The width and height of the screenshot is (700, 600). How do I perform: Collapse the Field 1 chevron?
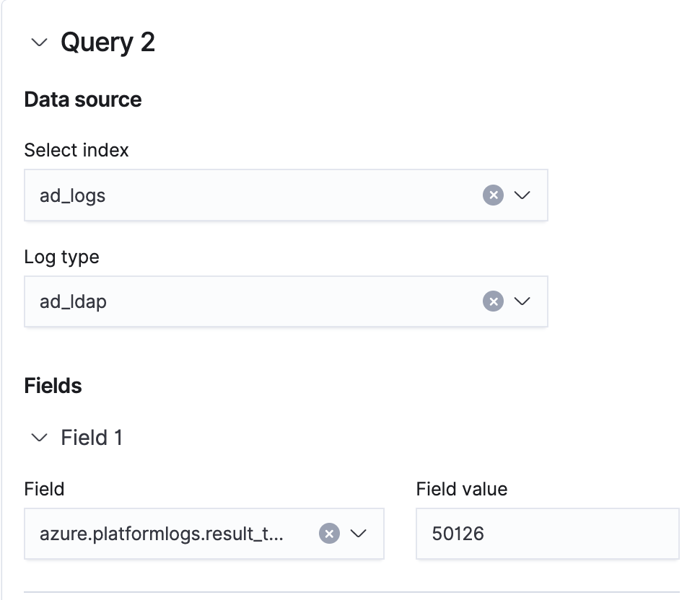(40, 438)
